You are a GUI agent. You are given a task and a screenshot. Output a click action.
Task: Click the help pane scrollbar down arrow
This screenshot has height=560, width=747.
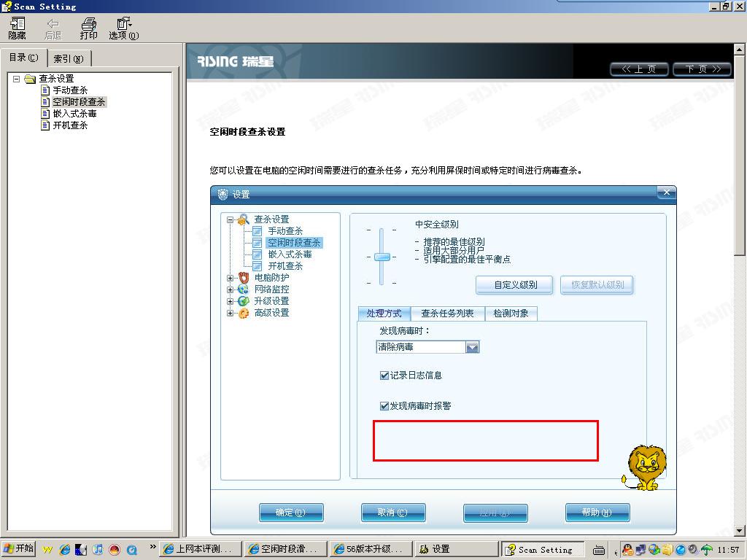click(x=739, y=531)
